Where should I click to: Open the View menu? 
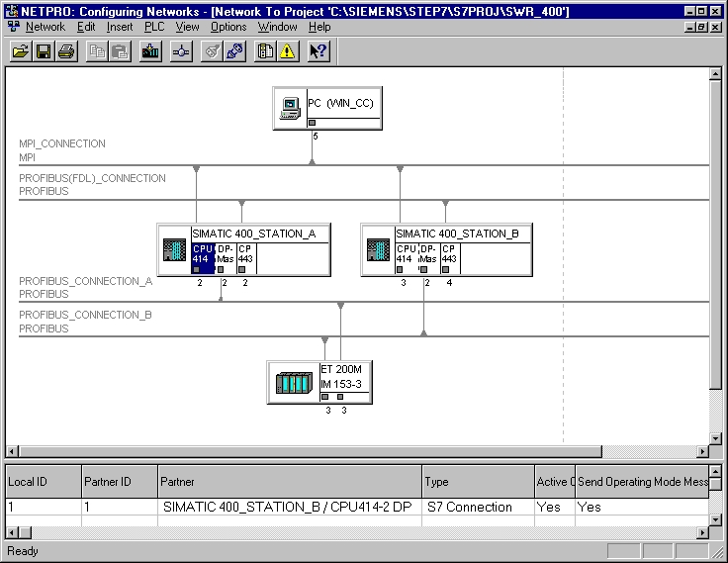(187, 27)
